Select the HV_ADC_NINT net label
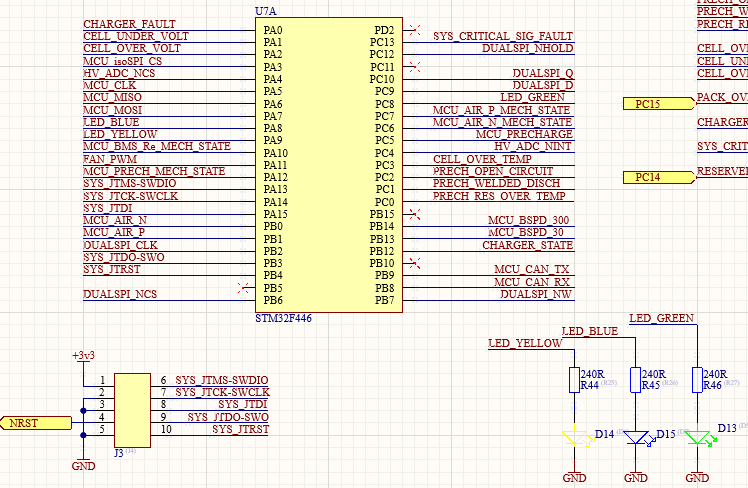The height and width of the screenshot is (488, 748). click(x=533, y=146)
